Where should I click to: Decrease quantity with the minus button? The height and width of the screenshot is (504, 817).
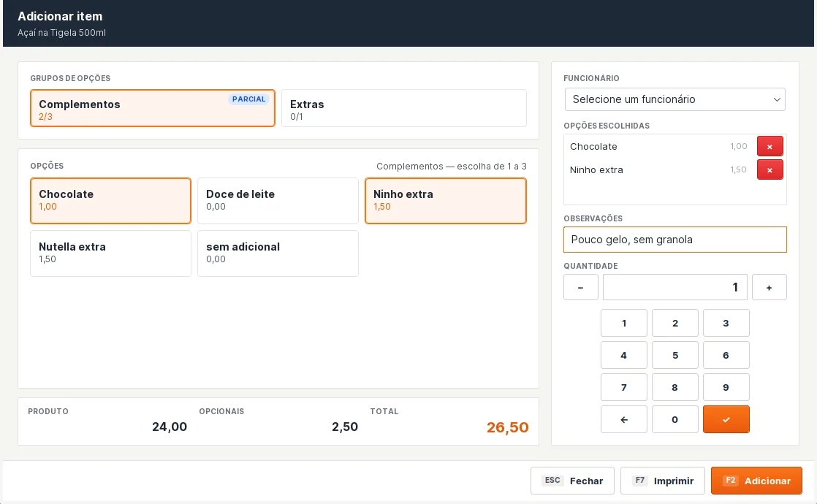[580, 287]
